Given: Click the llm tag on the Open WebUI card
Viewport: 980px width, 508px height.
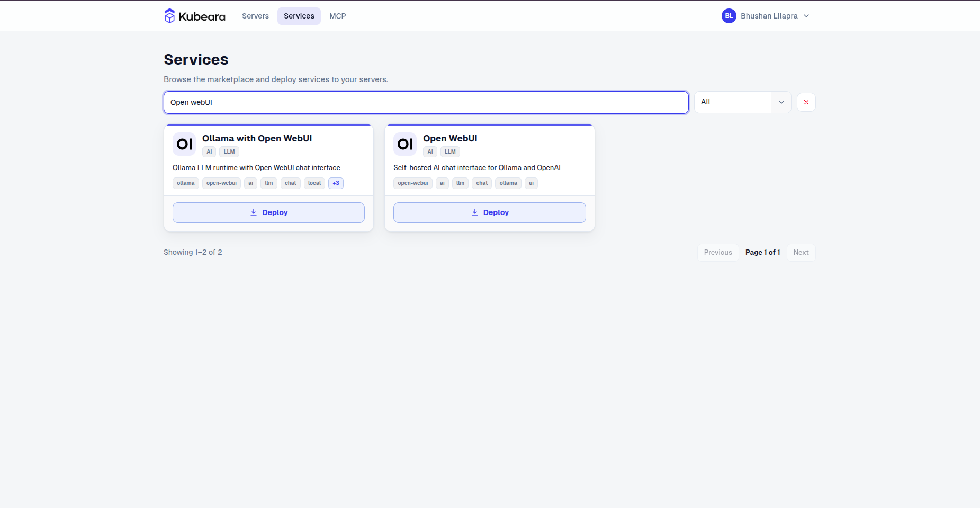Looking at the screenshot, I should point(460,183).
